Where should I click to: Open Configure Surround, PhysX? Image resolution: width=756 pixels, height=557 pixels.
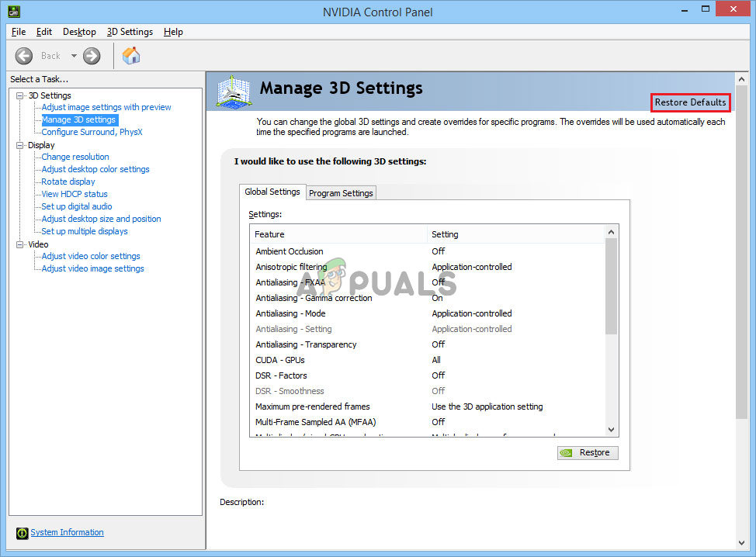pyautogui.click(x=92, y=132)
